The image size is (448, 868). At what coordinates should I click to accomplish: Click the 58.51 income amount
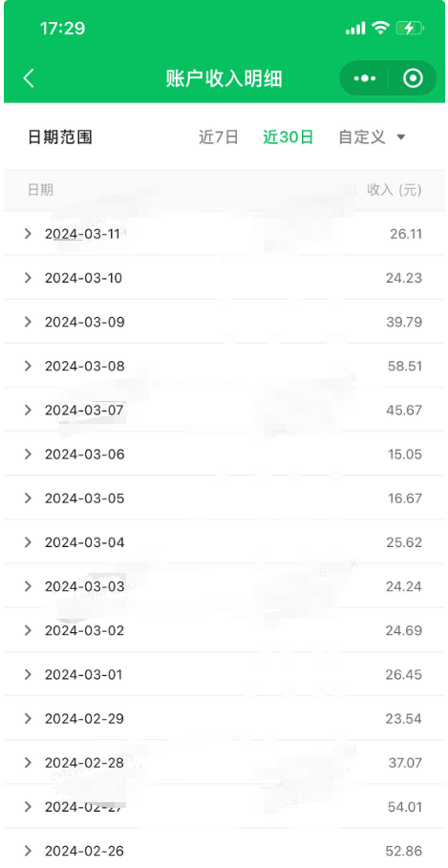pyautogui.click(x=405, y=366)
